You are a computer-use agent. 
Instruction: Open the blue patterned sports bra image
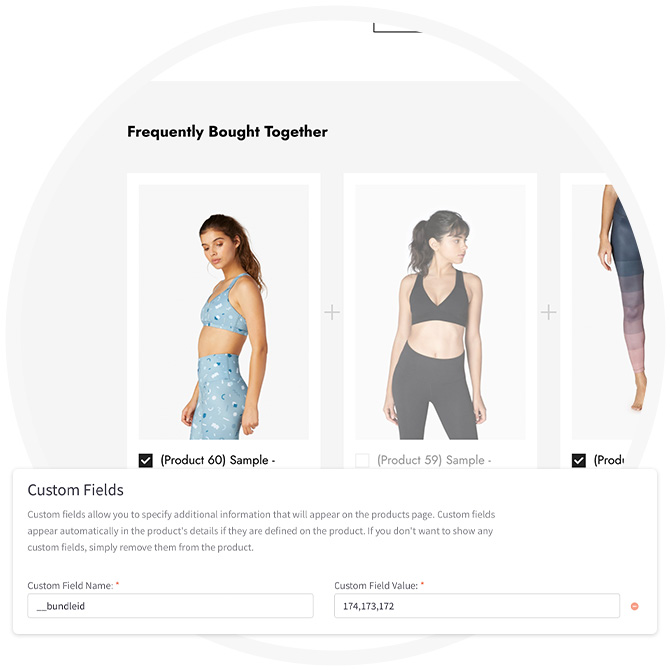[223, 312]
